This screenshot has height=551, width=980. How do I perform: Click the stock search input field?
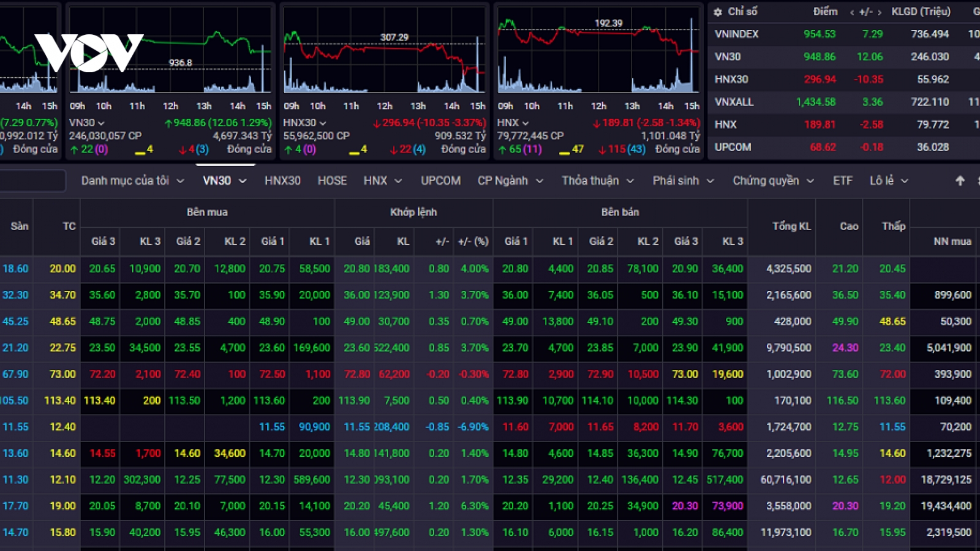pyautogui.click(x=32, y=181)
